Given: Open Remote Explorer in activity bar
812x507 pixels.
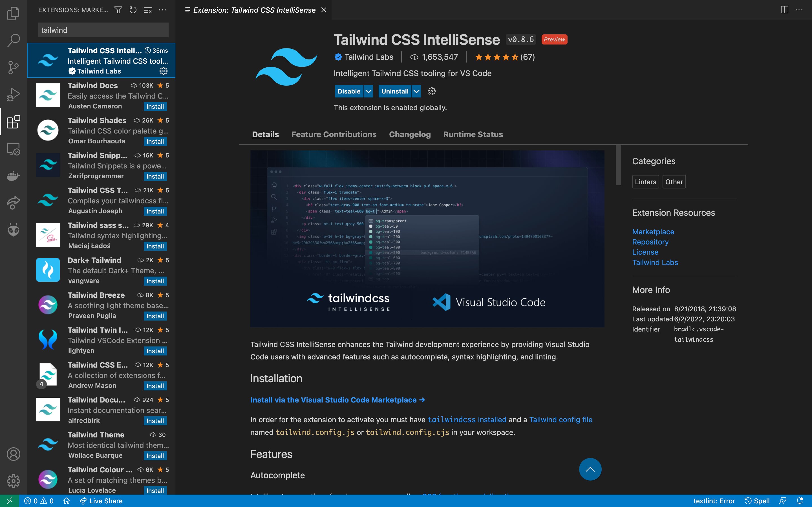Looking at the screenshot, I should click(x=14, y=149).
